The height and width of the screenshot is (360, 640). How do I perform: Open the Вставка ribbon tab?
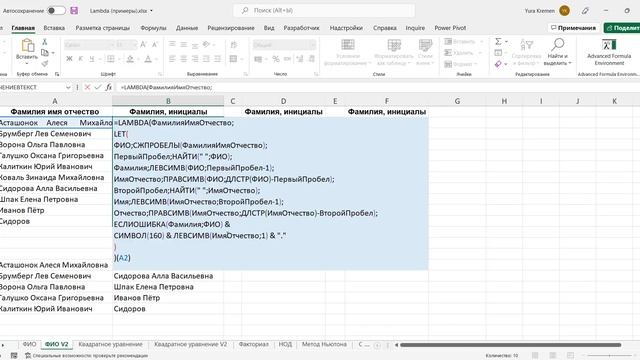(54, 28)
